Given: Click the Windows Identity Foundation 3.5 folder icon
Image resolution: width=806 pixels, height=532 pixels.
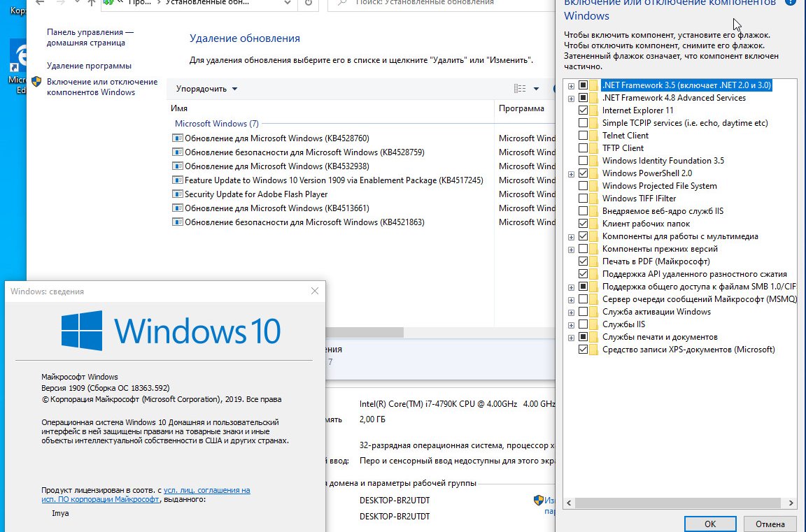Looking at the screenshot, I should tap(594, 161).
